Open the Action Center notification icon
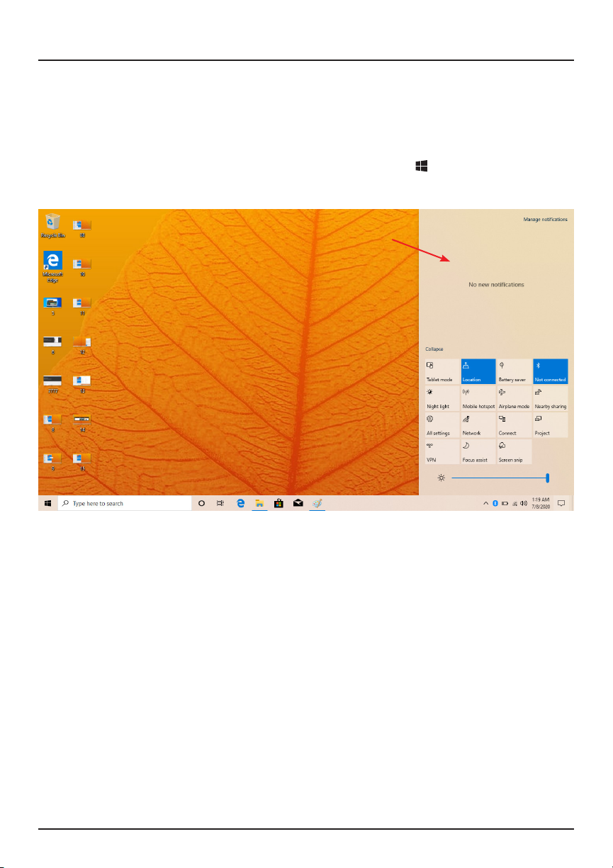The image size is (613, 868). click(561, 503)
